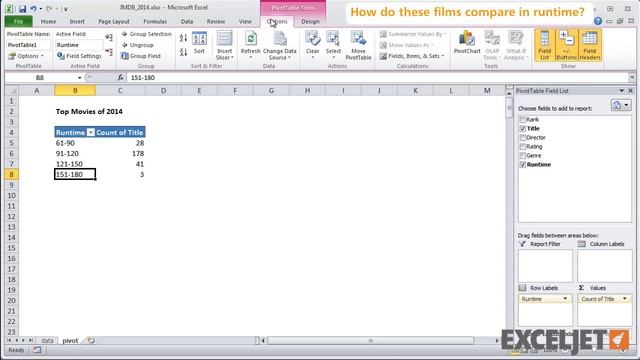This screenshot has width=640, height=360.
Task: Click column B header
Action: click(75, 91)
